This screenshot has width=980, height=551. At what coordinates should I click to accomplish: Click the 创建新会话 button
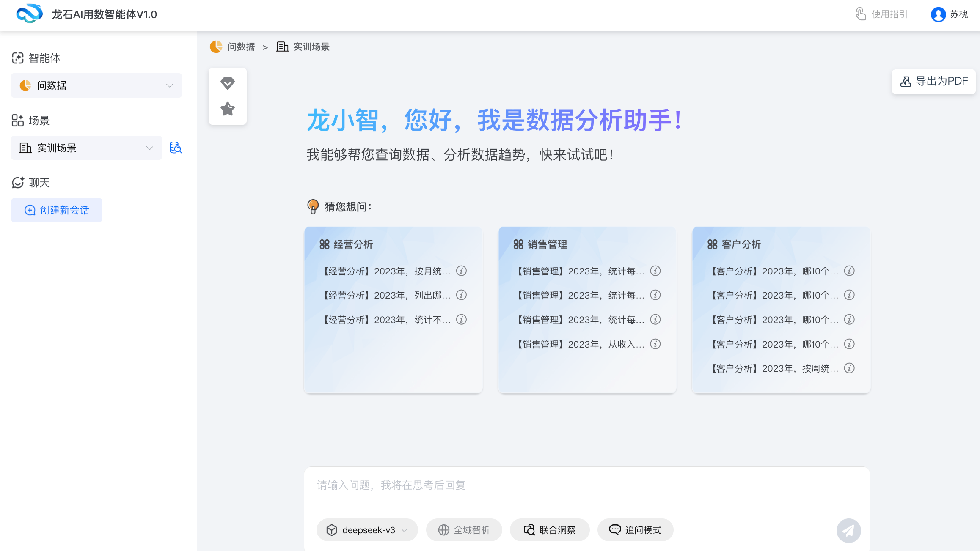(x=56, y=210)
